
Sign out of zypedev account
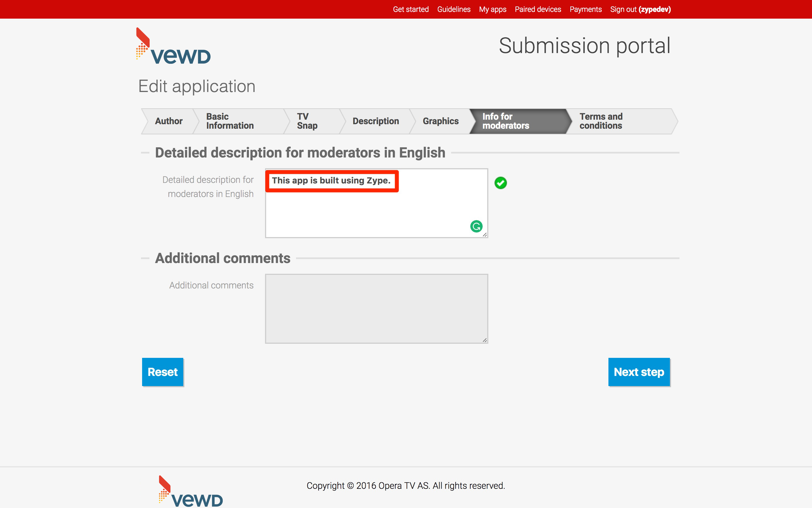click(640, 9)
